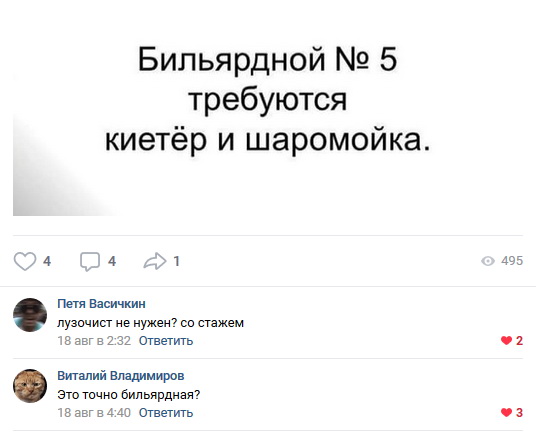Click the like count on Петя's comment
This screenshot has height=432, width=536.
519,340
